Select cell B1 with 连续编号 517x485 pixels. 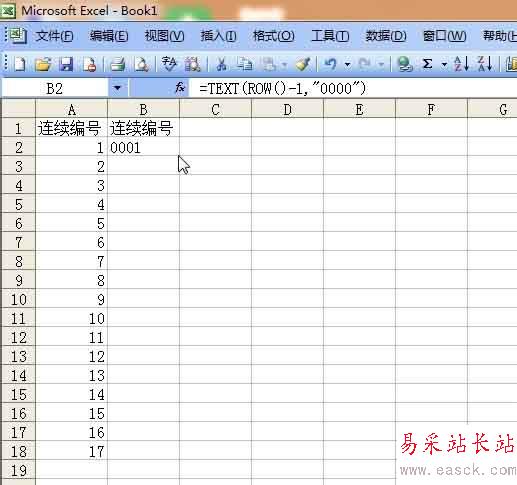click(x=143, y=128)
